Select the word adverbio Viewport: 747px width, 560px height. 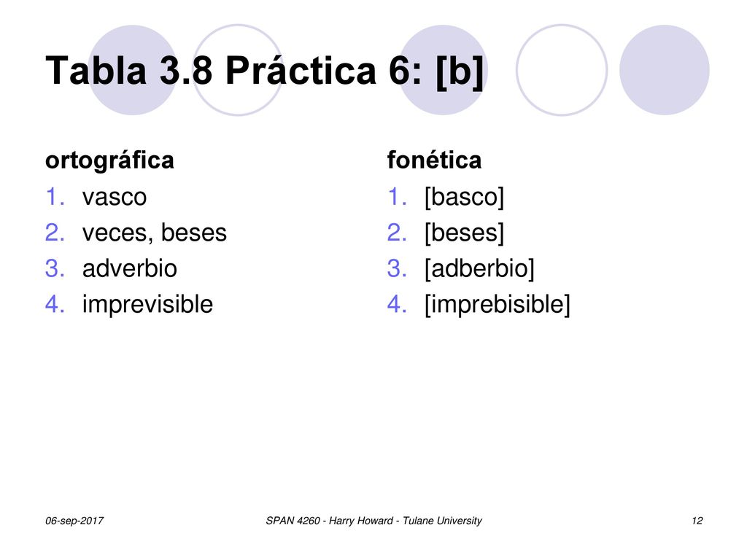click(130, 268)
